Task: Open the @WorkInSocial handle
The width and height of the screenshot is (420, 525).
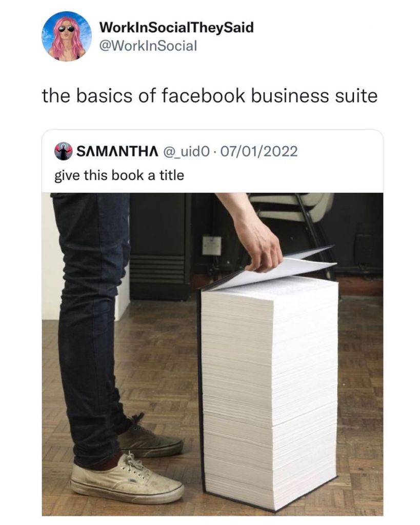Action: (148, 46)
